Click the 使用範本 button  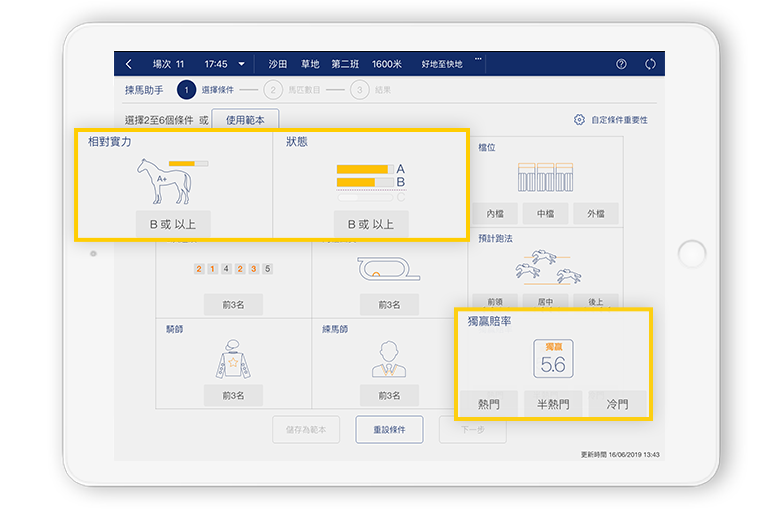pos(244,120)
